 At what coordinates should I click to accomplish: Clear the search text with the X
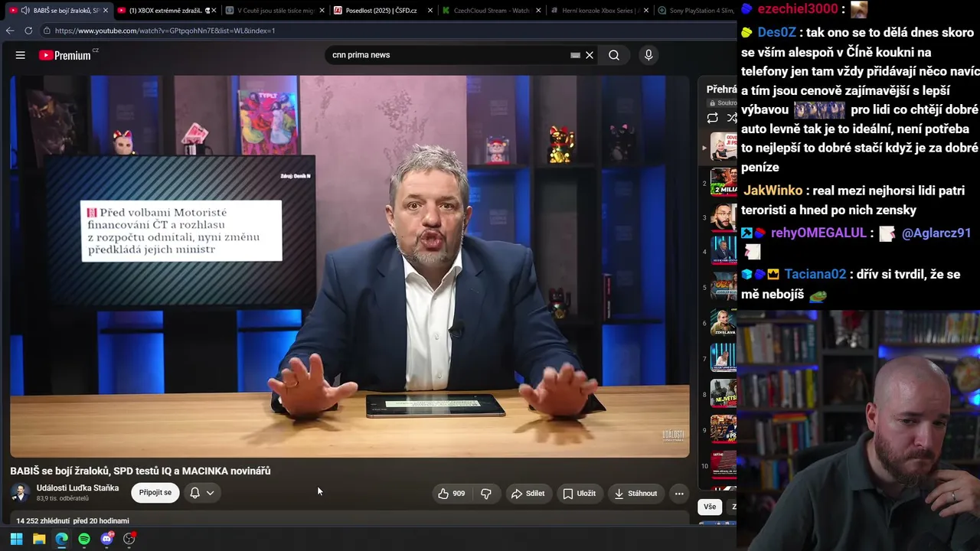click(x=590, y=55)
